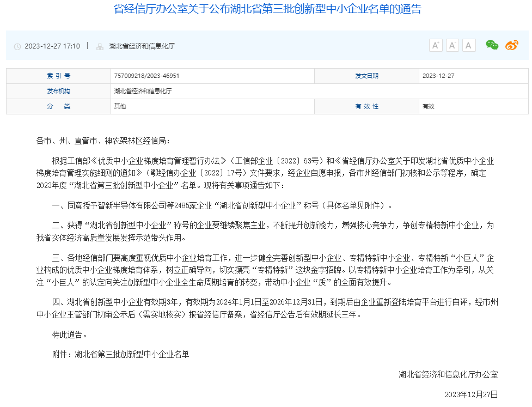This screenshot has width=532, height=407.
Task: Click item 三 paragraph starting 各地经信部门
Action: 265,270
